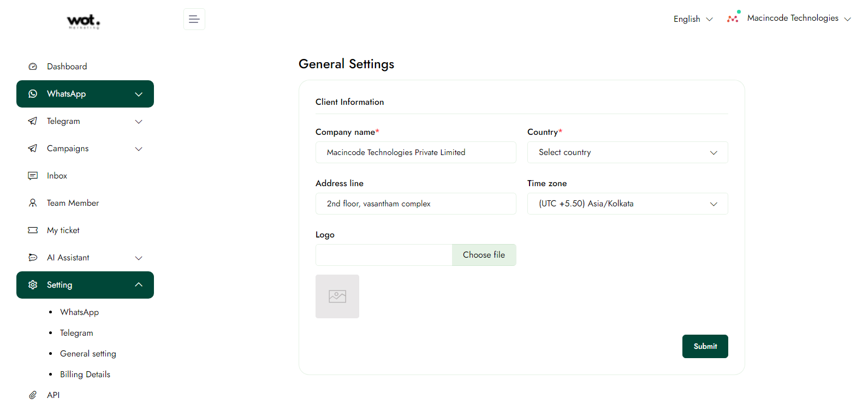
Task: Click the hamburger menu toggle icon
Action: click(194, 19)
